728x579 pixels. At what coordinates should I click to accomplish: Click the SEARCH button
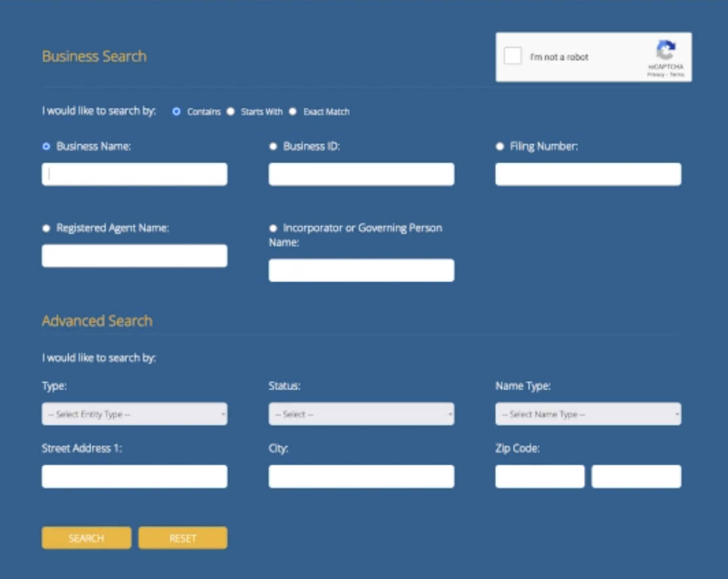[x=86, y=538]
